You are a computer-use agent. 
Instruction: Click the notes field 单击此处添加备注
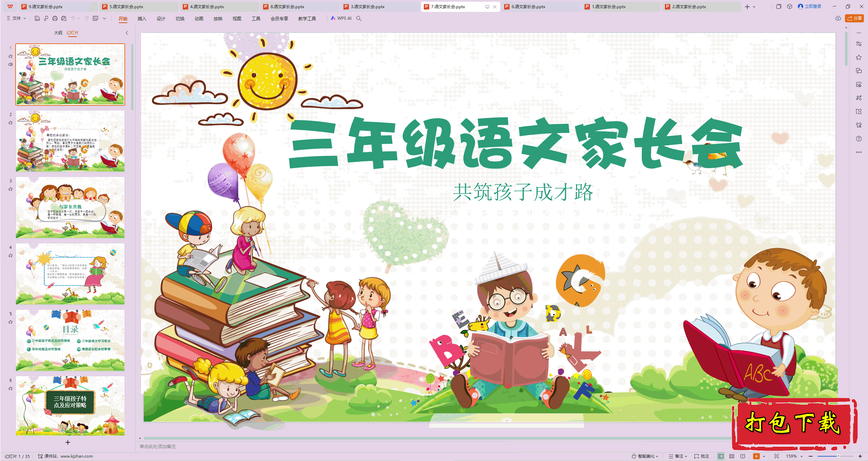tap(158, 446)
